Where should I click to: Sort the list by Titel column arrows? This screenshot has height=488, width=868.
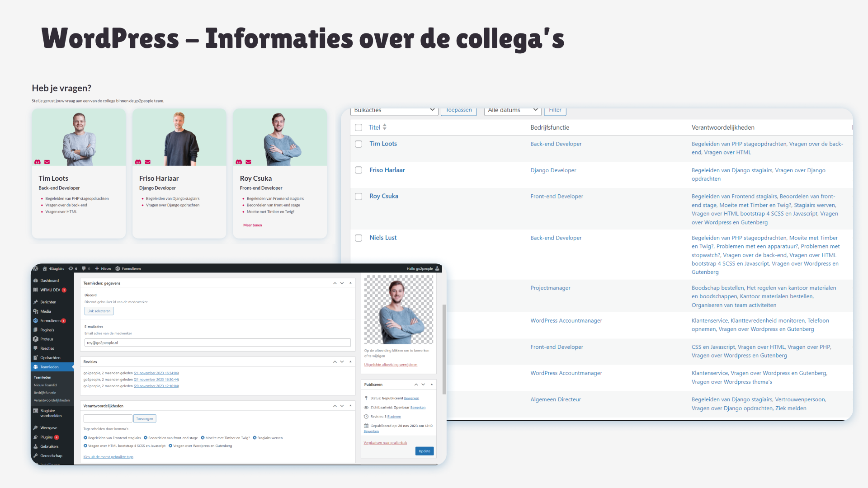385,127
